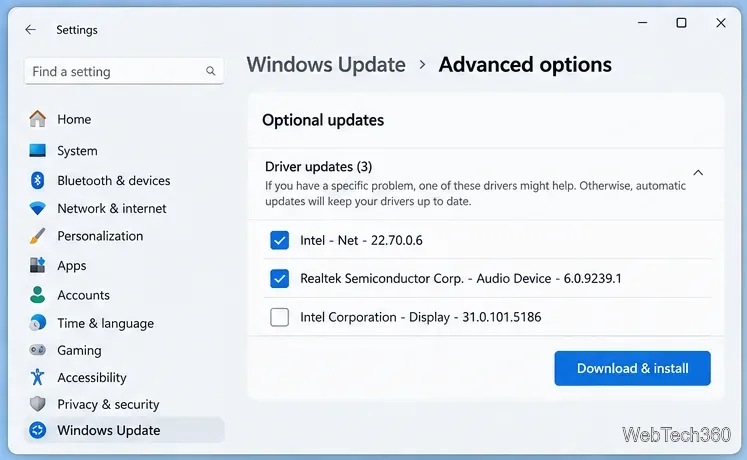Click the Optional updates heading

[323, 120]
